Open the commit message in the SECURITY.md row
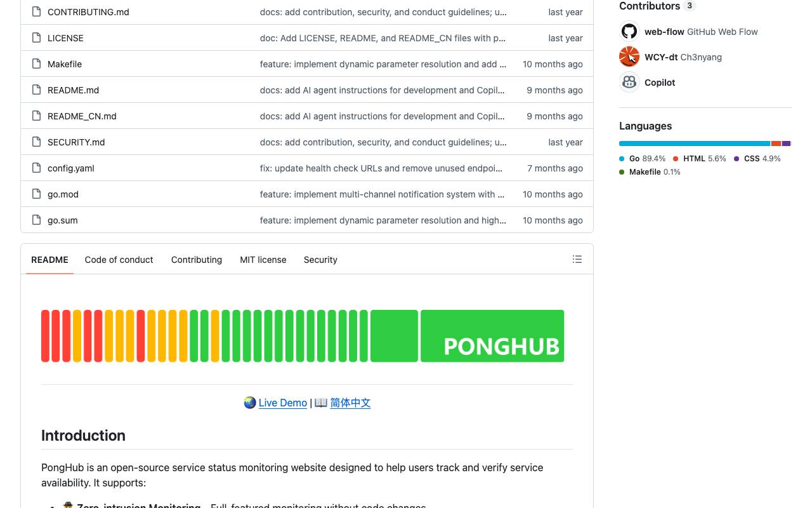Image resolution: width=812 pixels, height=508 pixels. (383, 142)
